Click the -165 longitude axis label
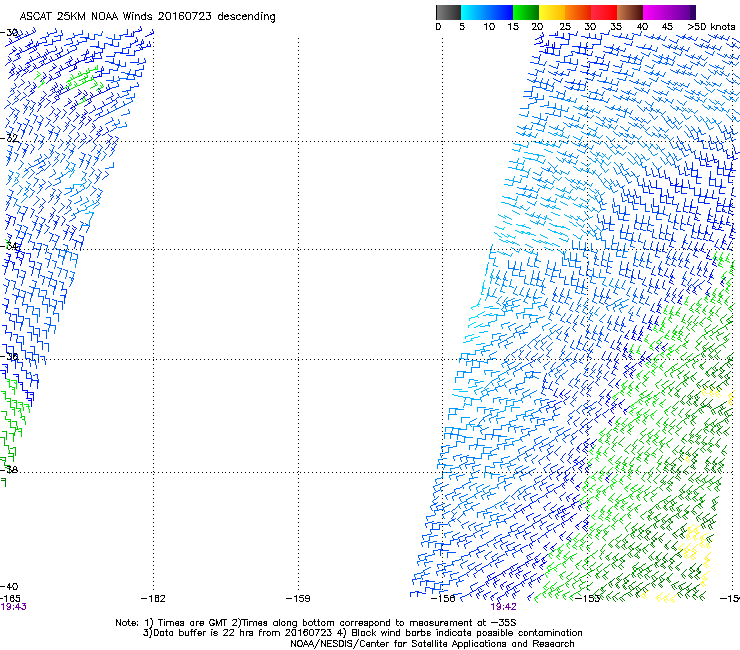The image size is (740, 650). 10,599
